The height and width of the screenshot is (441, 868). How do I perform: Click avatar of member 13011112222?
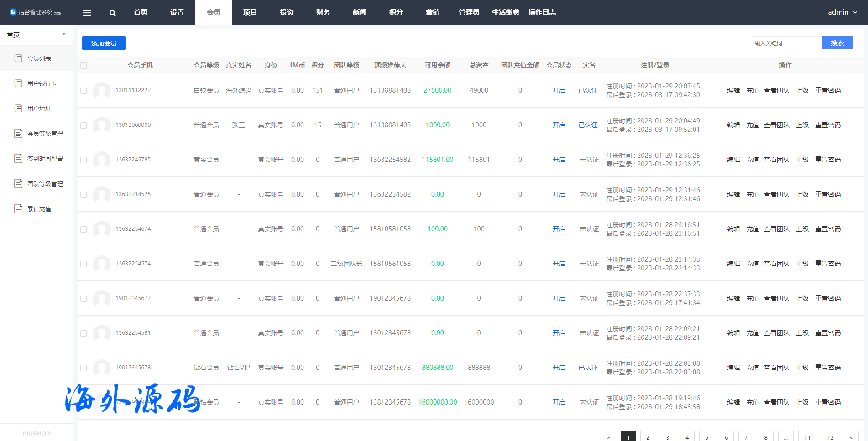tap(101, 90)
